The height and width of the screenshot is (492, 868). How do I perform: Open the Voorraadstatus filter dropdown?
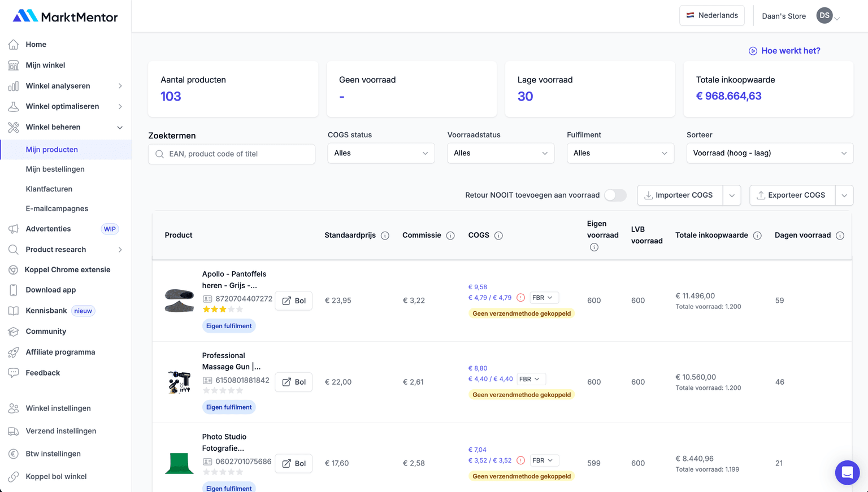tap(500, 153)
